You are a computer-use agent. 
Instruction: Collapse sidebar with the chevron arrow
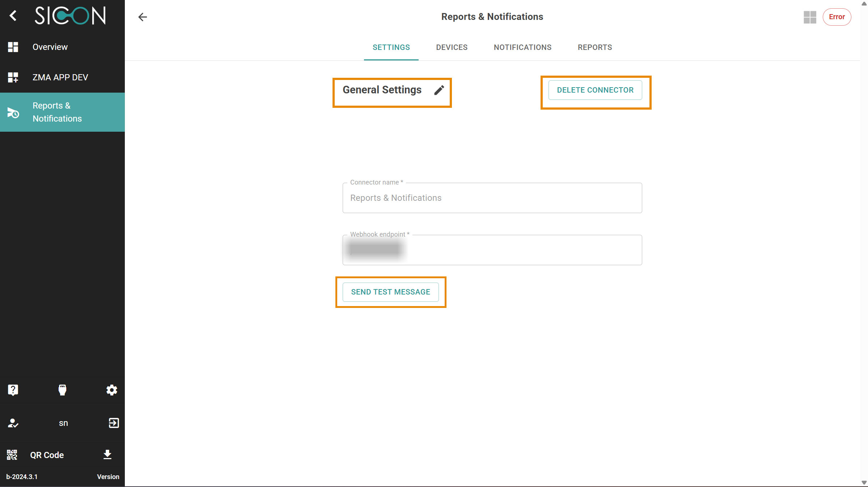pos(13,16)
